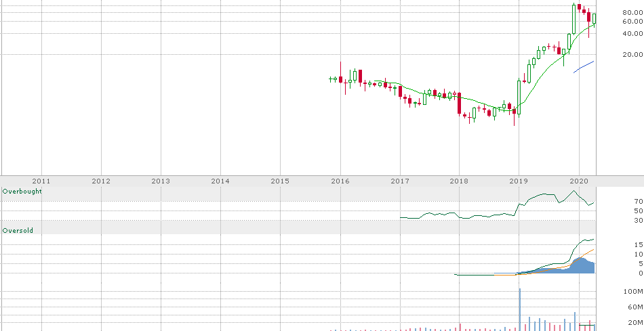Click the 15 value on MACD axis
The height and width of the screenshot is (331, 644).
[x=639, y=245]
